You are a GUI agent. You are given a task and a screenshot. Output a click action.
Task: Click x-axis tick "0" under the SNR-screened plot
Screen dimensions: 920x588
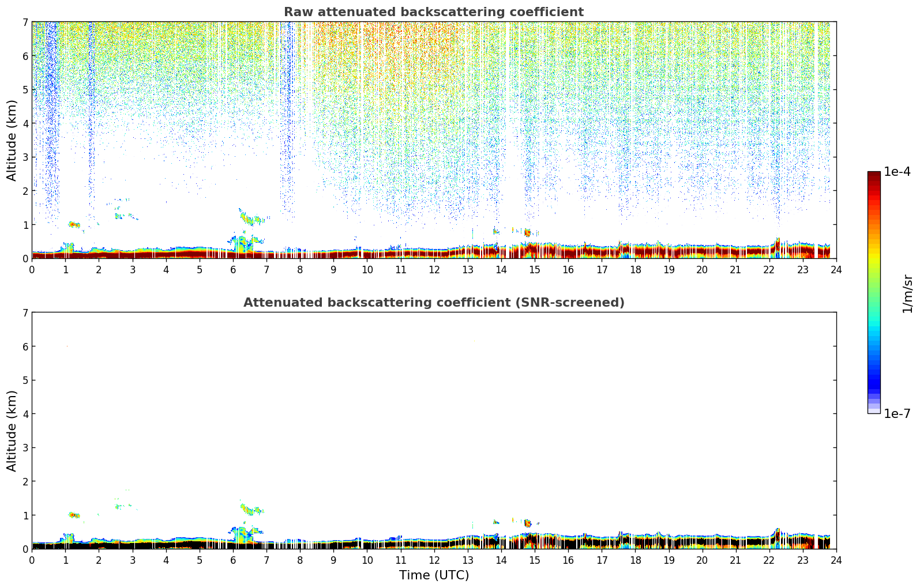[32, 560]
